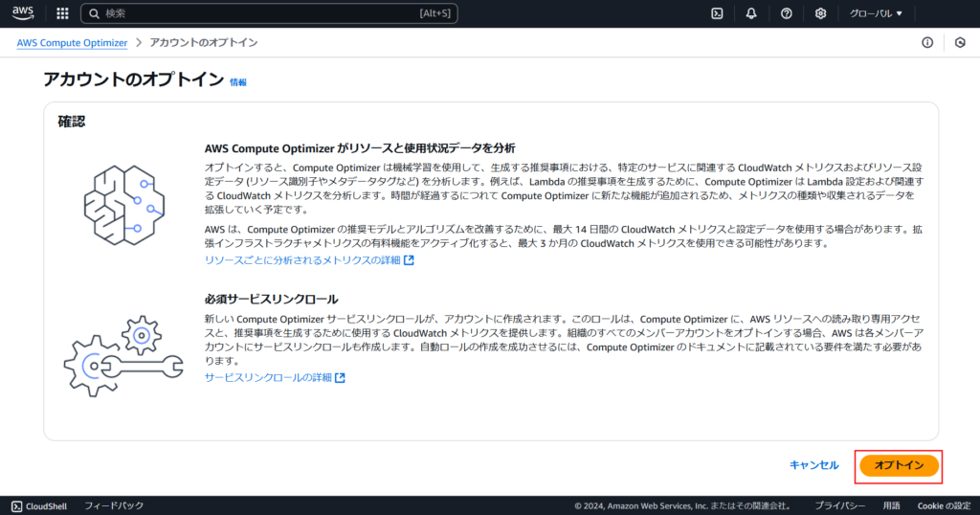This screenshot has height=515, width=980.
Task: Click the CloudShell terminal icon in footer
Action: point(17,506)
